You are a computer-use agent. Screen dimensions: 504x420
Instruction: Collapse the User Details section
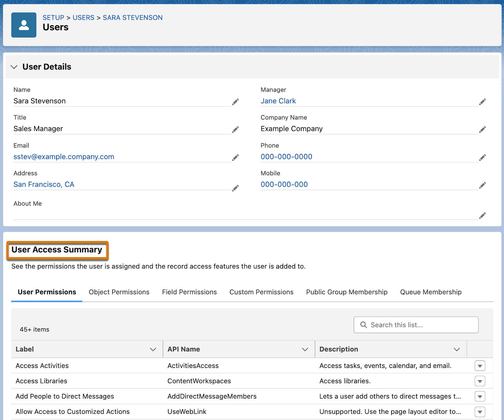(x=14, y=67)
